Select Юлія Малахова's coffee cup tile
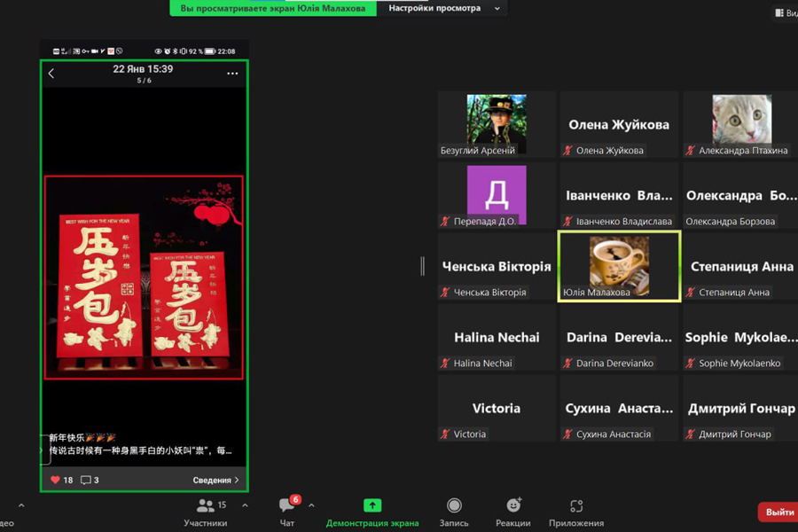The image size is (798, 532). point(620,266)
